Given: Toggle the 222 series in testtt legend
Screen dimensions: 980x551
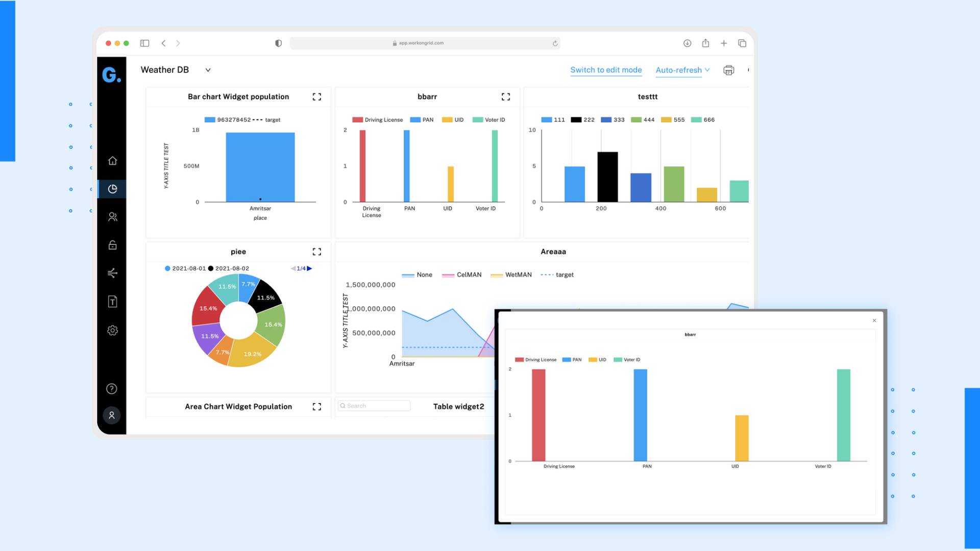Looking at the screenshot, I should [x=582, y=120].
